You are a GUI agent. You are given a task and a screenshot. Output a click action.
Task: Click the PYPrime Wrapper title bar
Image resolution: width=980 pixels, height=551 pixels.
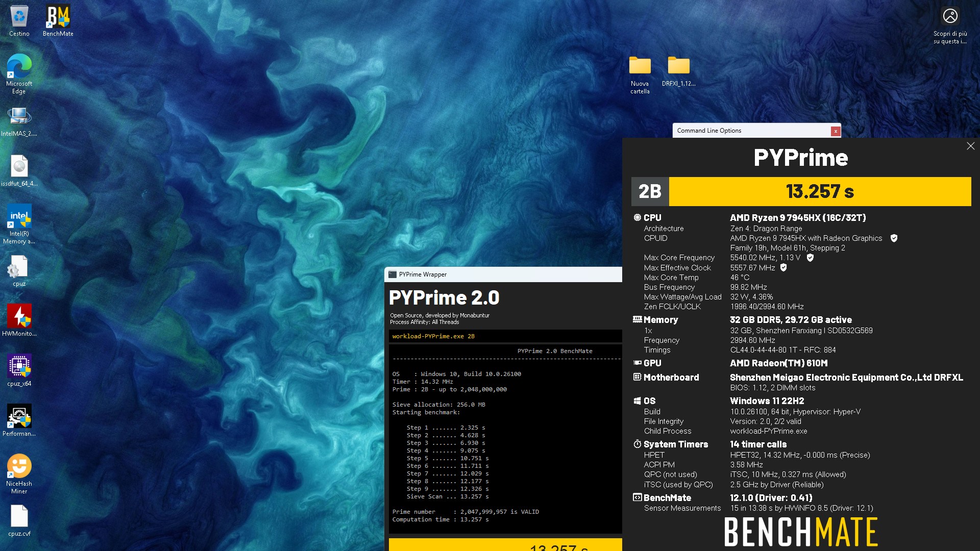503,274
